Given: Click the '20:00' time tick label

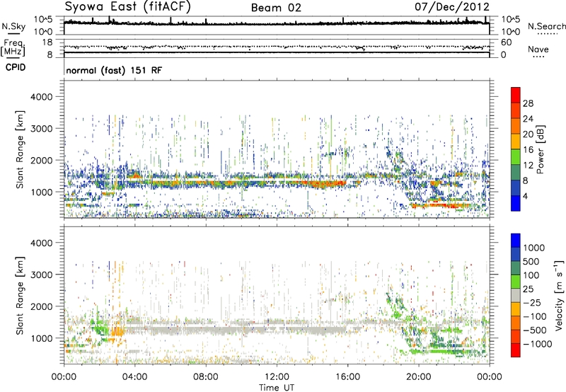Looking at the screenshot, I should click(418, 377).
